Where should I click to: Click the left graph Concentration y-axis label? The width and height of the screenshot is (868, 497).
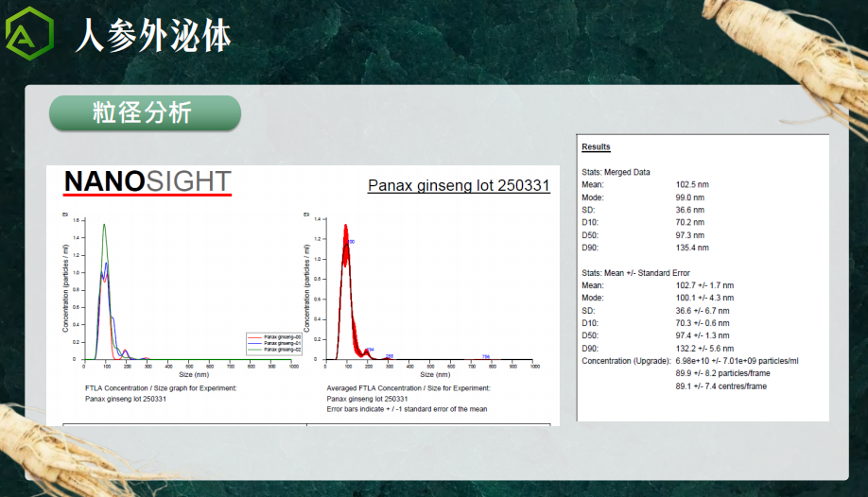point(65,288)
